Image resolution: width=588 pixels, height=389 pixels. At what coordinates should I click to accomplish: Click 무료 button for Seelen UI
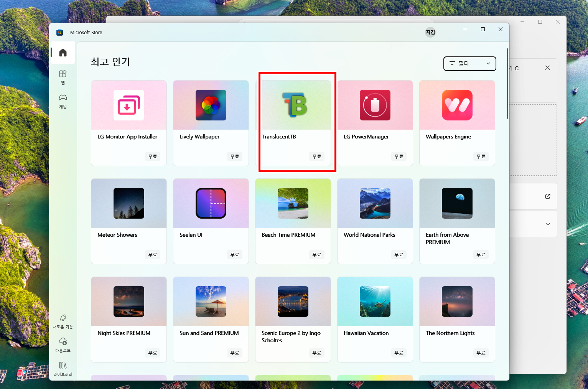click(235, 255)
